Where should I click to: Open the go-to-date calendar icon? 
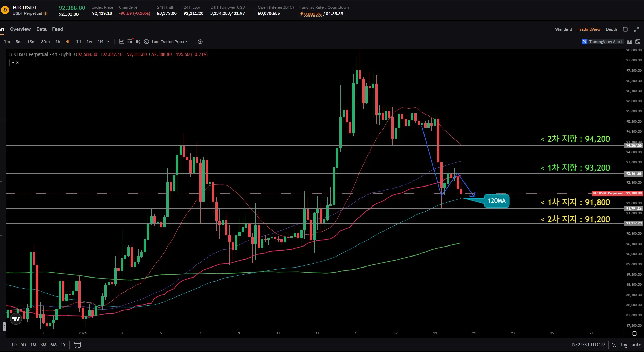[x=78, y=345]
